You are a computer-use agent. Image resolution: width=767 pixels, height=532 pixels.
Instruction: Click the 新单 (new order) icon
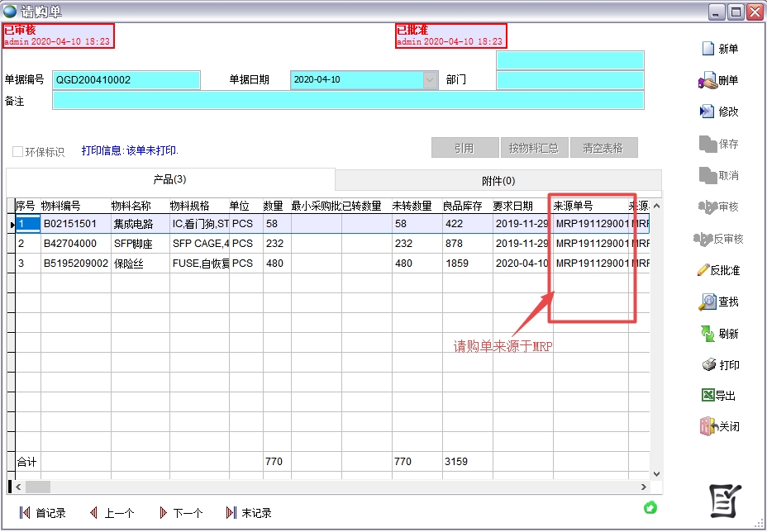(x=707, y=49)
